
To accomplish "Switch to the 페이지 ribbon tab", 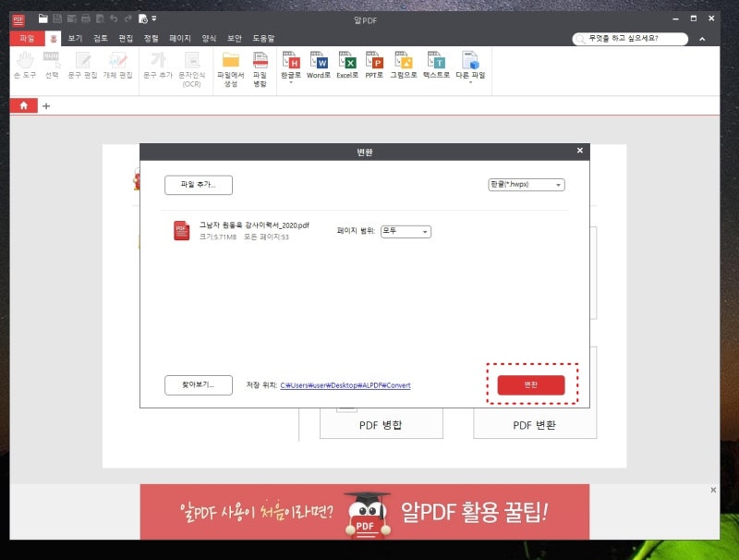I will click(x=180, y=38).
